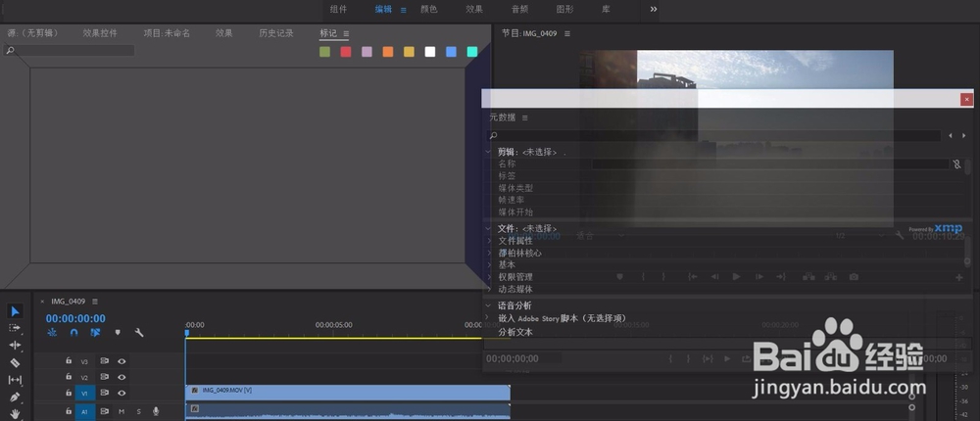Toggle sync lock on track V3

tap(105, 361)
